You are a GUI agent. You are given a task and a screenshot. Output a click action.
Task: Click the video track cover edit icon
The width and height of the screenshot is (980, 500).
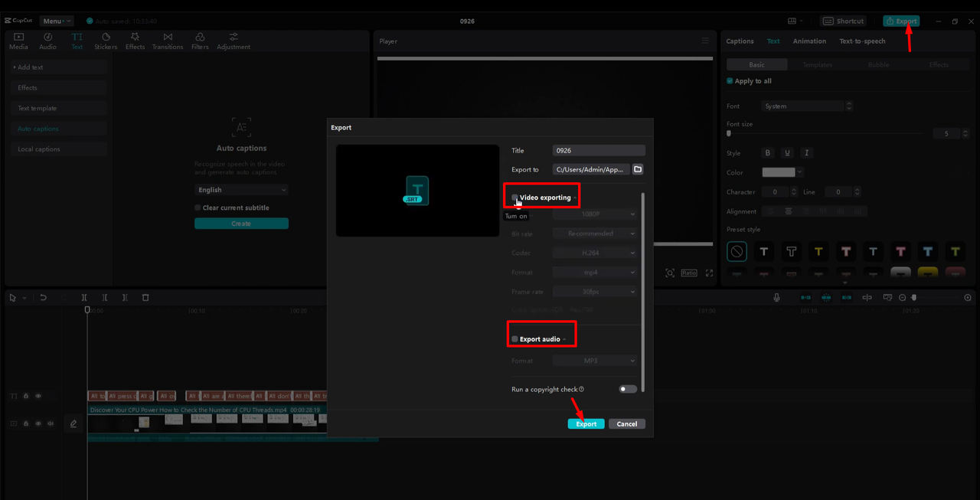coord(73,423)
